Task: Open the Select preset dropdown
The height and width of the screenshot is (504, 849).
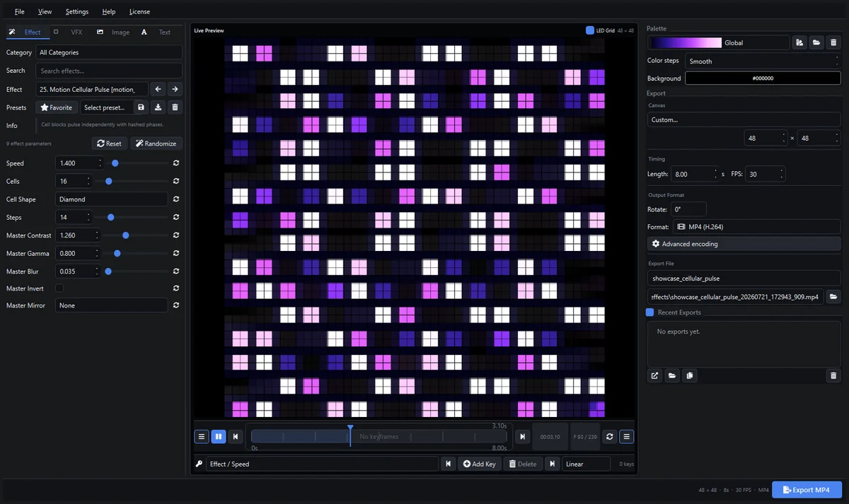Action: [x=105, y=107]
